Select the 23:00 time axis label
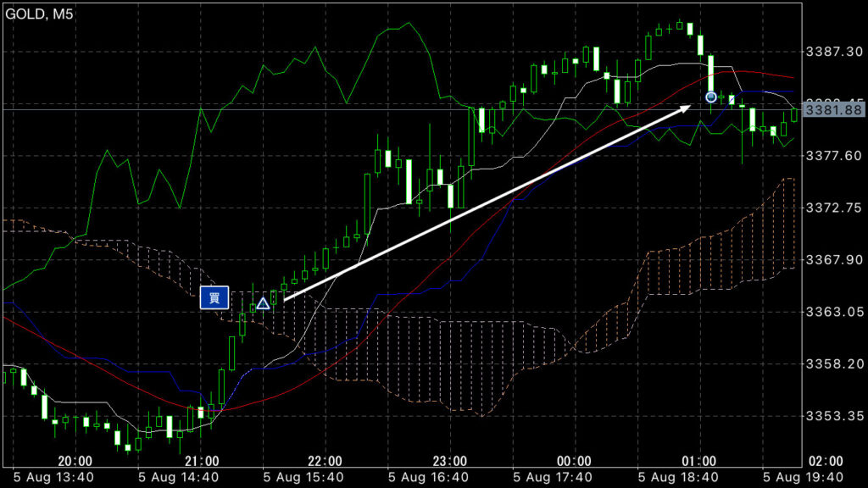 click(x=450, y=460)
